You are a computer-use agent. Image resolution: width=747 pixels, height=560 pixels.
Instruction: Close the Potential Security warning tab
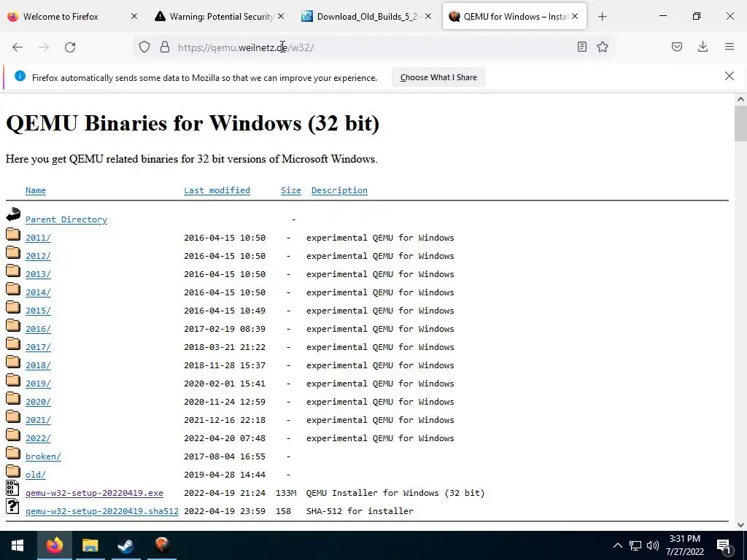point(281,16)
